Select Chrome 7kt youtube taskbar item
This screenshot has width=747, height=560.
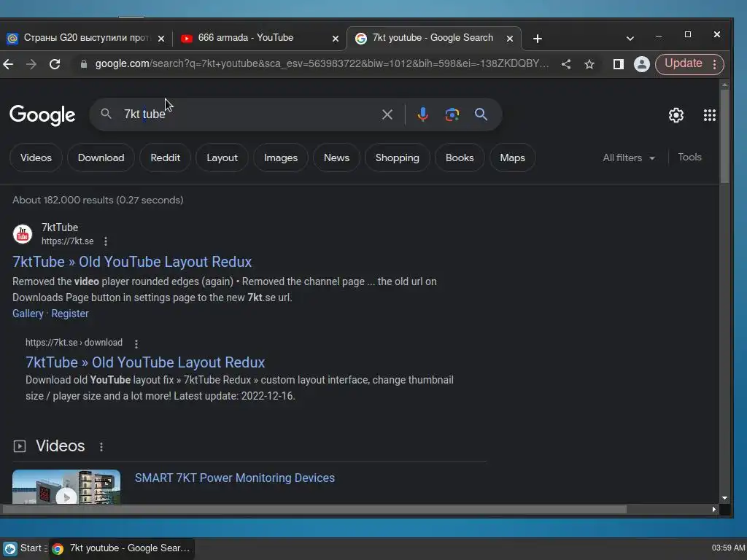[x=122, y=548]
